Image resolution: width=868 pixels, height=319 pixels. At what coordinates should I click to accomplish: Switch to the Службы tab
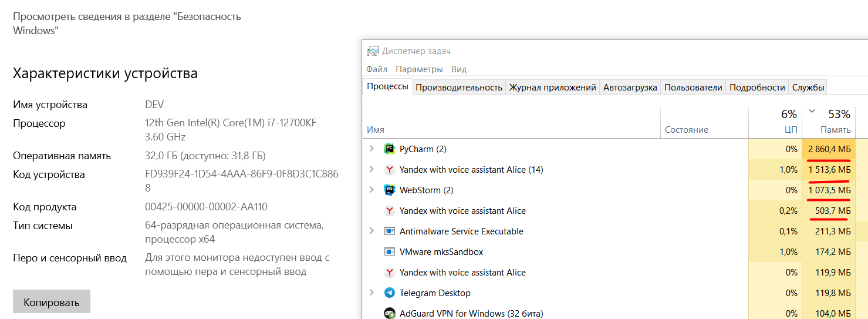tap(808, 87)
